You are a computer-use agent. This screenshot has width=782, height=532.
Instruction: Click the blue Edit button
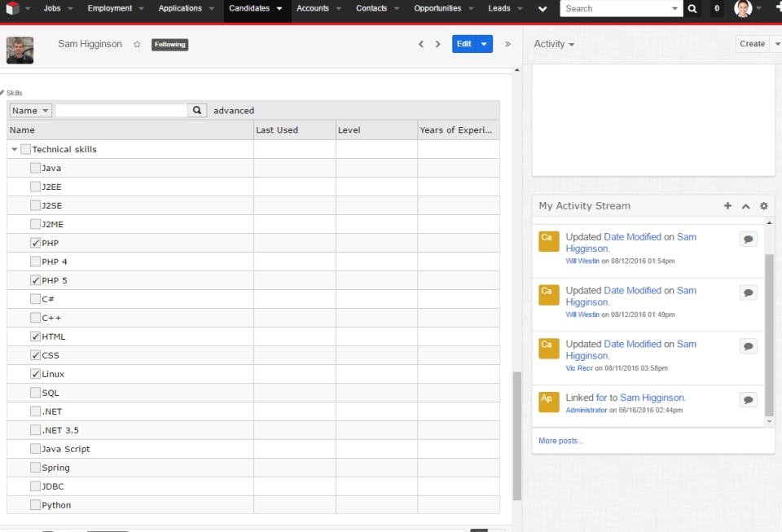464,44
